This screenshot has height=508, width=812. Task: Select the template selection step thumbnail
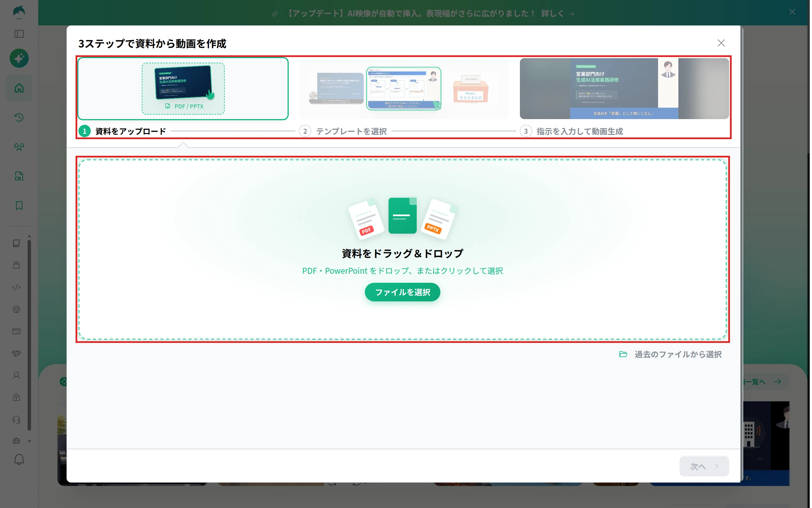click(404, 89)
